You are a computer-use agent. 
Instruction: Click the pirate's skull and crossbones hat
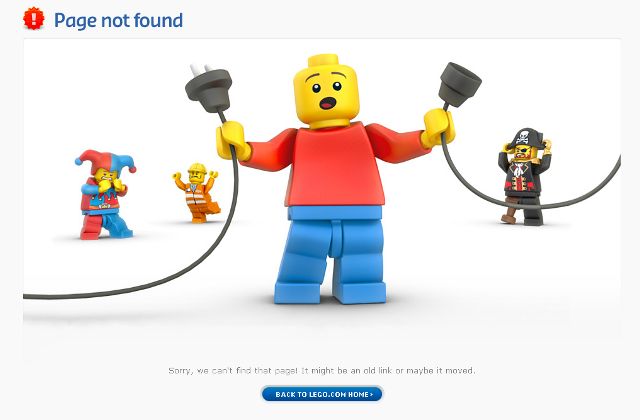524,139
